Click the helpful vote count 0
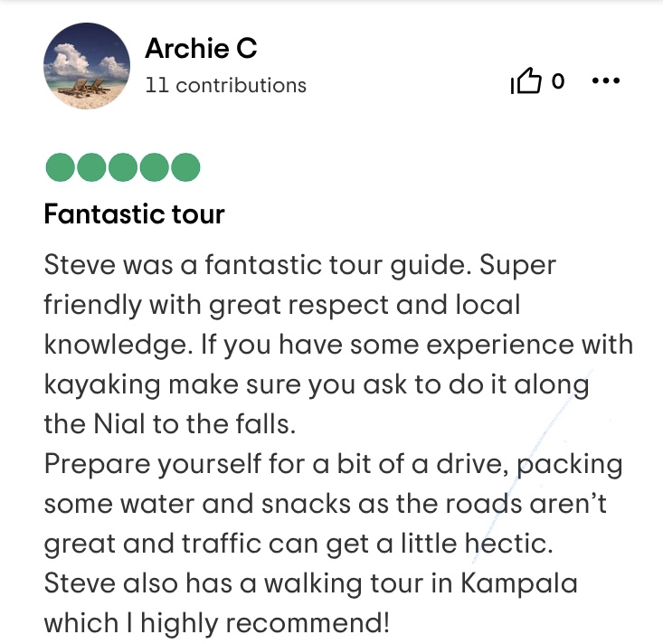The height and width of the screenshot is (644, 663). [x=557, y=82]
